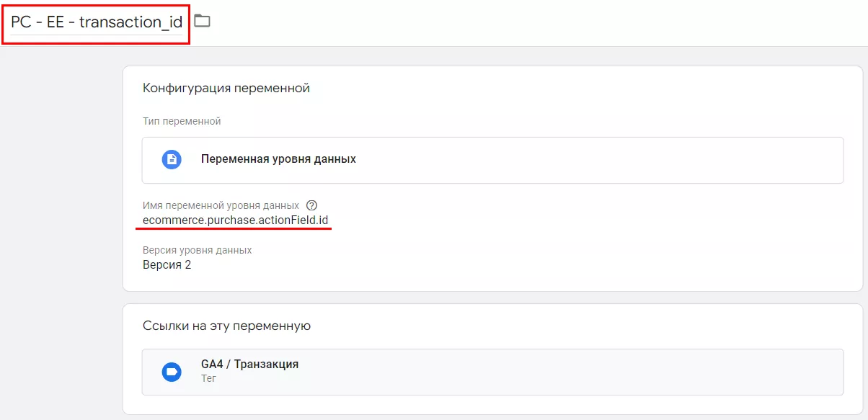Click the Имя переменной уровня данных label
This screenshot has width=868, height=420.
[x=221, y=205]
